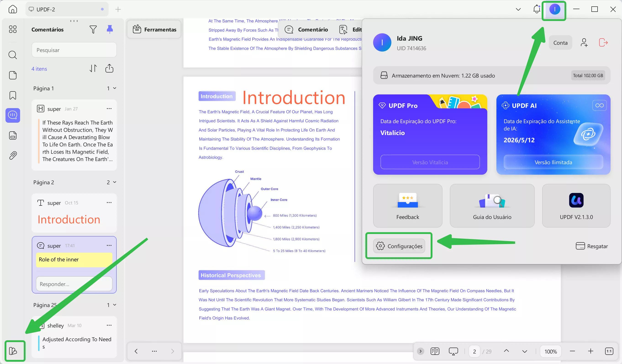The width and height of the screenshot is (622, 364).
Task: Toggle the pin comments panel icon
Action: click(110, 29)
